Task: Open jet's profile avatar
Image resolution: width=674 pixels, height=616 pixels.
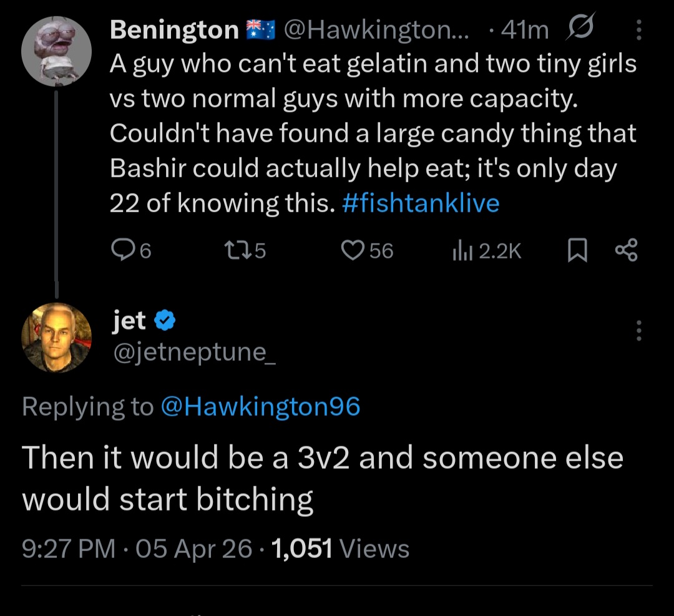Action: pyautogui.click(x=56, y=337)
